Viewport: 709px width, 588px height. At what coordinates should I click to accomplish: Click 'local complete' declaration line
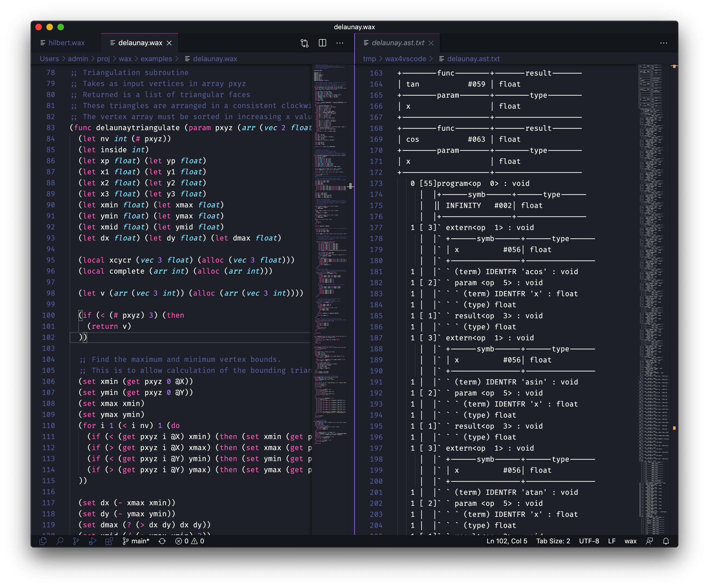coord(175,271)
